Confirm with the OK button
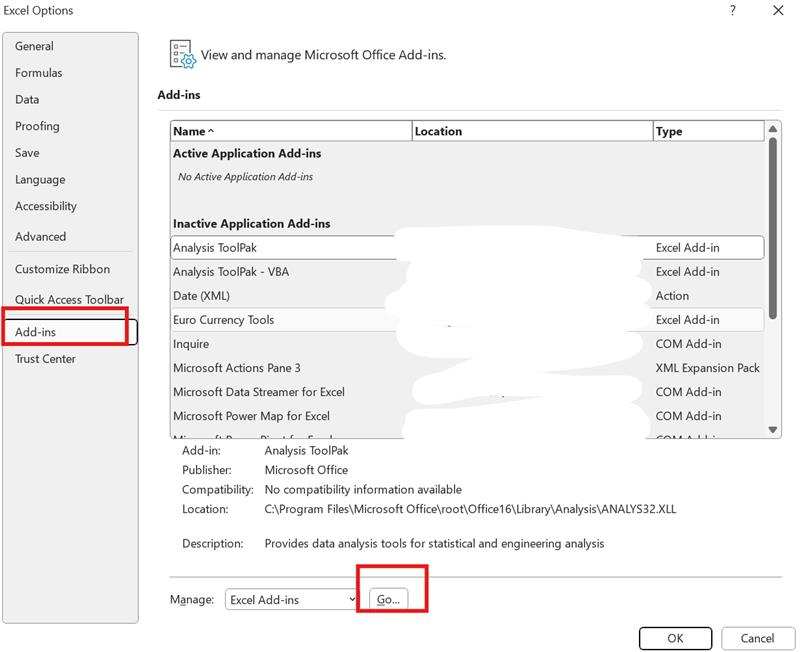The image size is (800, 652). pos(675,638)
